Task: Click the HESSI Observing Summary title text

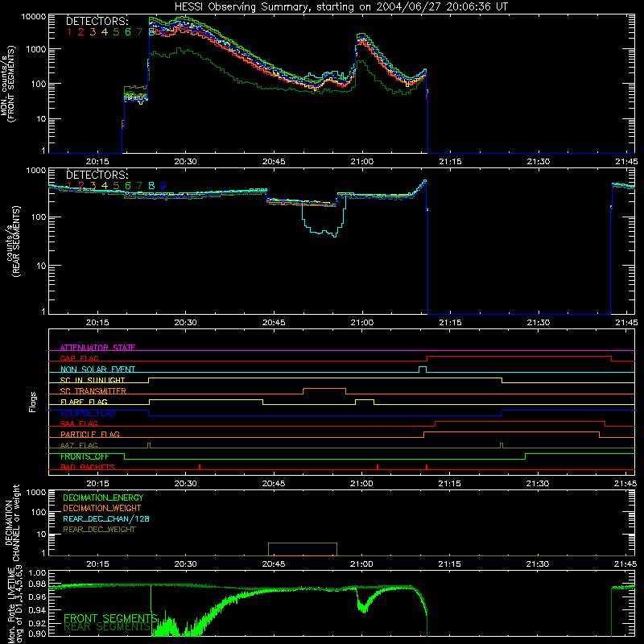Action: click(x=341, y=6)
